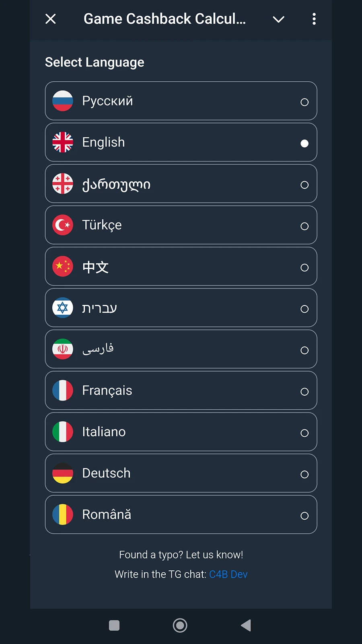This screenshot has width=362, height=644.
Task: Open the three-dot overflow menu
Action: coord(314,19)
